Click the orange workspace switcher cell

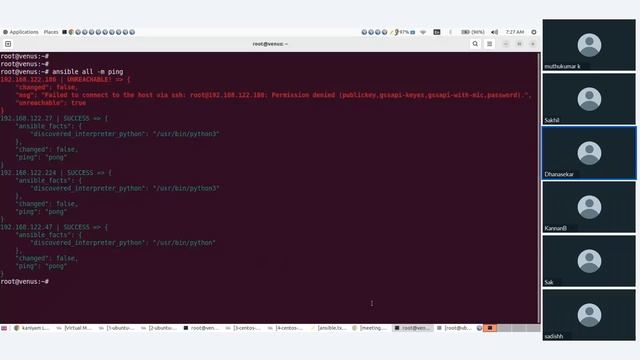point(490,328)
